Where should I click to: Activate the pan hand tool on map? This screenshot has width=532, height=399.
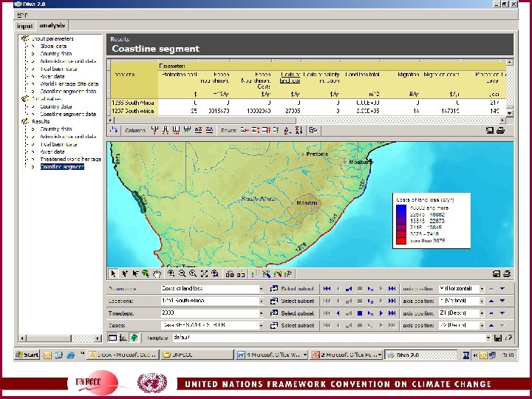coord(156,274)
